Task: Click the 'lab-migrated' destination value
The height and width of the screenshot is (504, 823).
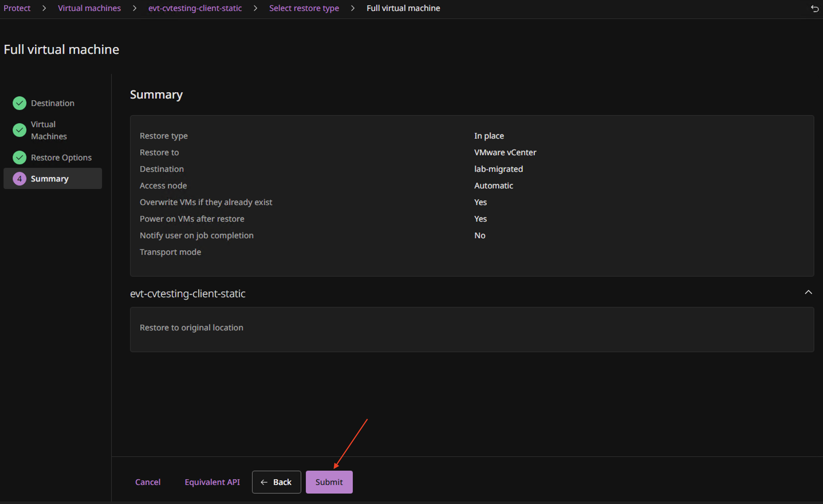Action: point(499,169)
